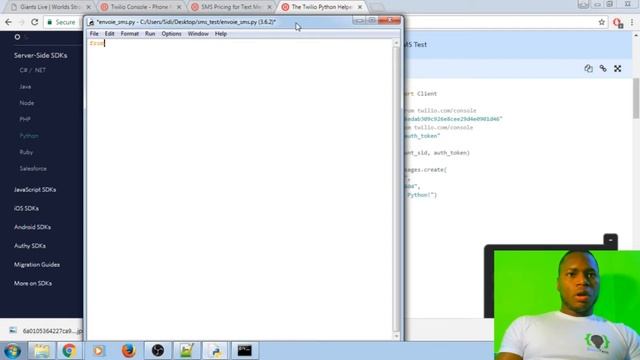Click the Twilio page vertical scrollbar

tap(636, 98)
